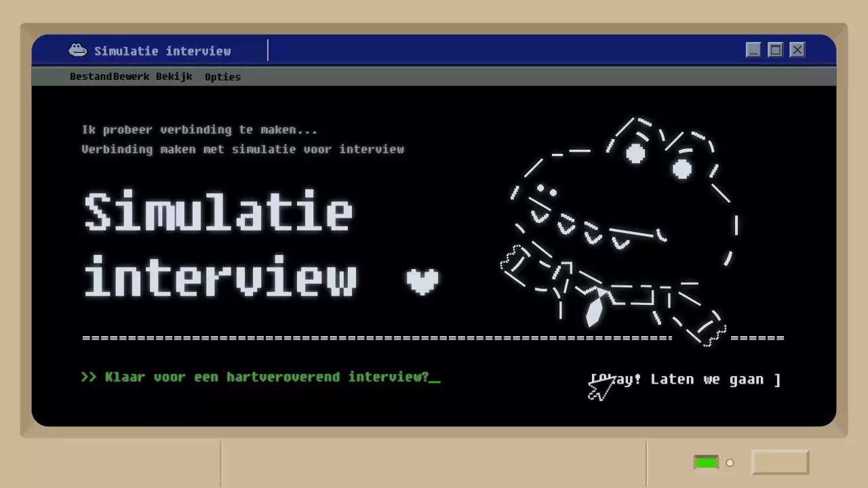This screenshot has width=868, height=488.
Task: Click the 'Simulatie interview' title text
Action: pyautogui.click(x=163, y=51)
